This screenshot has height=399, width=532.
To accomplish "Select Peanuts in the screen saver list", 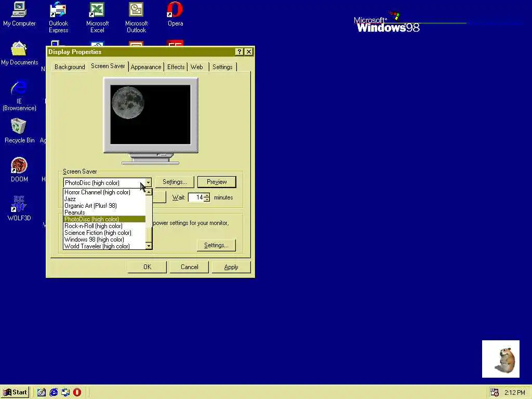I will click(104, 212).
